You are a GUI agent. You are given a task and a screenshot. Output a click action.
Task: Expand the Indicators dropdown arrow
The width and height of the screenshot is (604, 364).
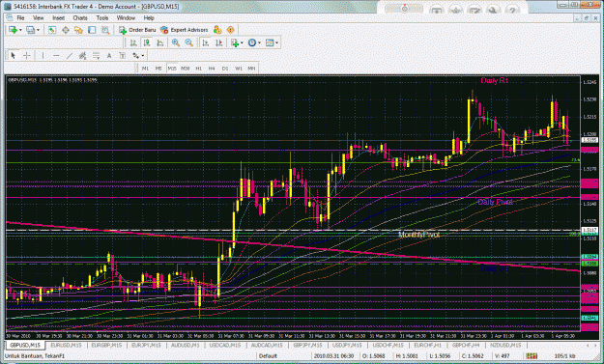pos(242,42)
